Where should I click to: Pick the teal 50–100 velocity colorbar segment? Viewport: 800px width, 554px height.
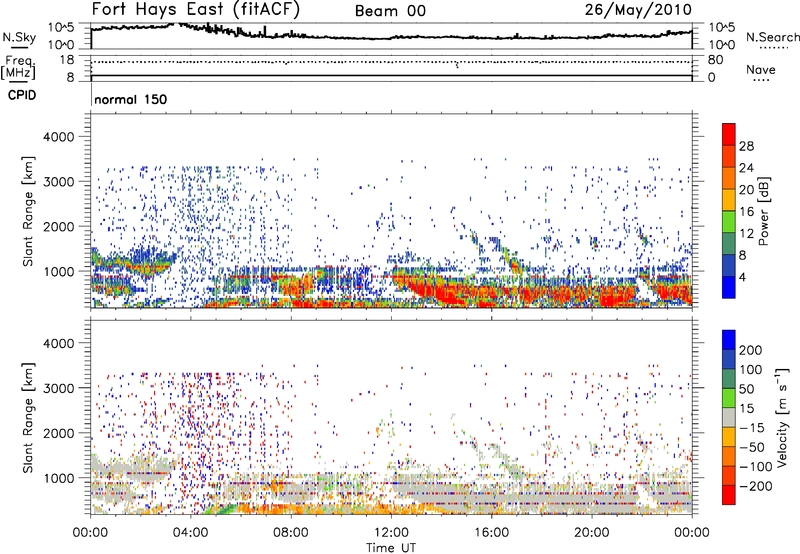coord(729,379)
